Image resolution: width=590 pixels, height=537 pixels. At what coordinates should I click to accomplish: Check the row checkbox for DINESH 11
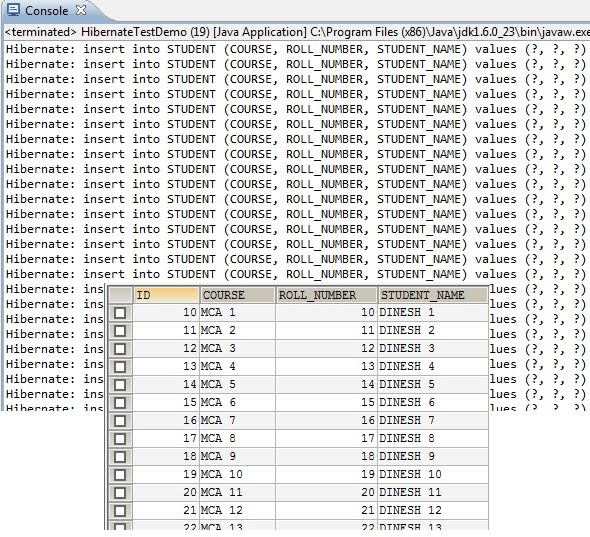pyautogui.click(x=120, y=493)
